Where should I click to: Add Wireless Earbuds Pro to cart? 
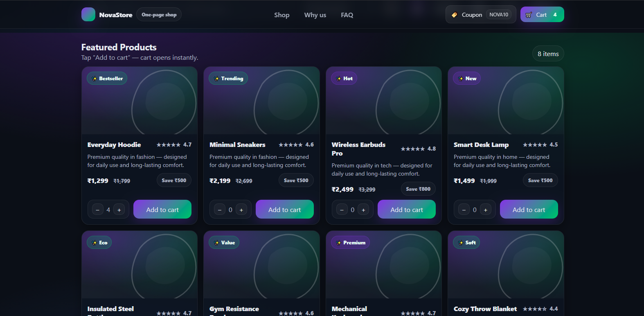point(407,209)
